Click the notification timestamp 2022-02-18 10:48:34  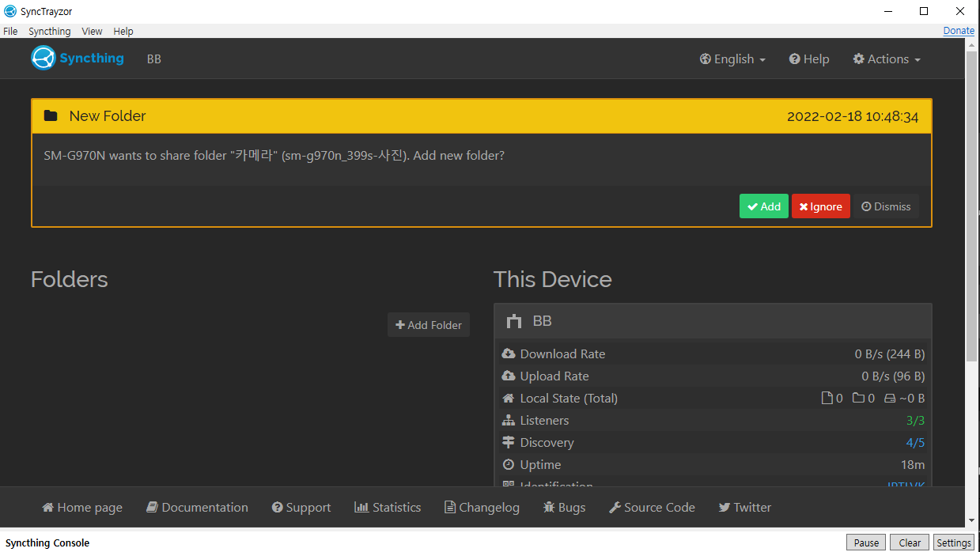(853, 116)
